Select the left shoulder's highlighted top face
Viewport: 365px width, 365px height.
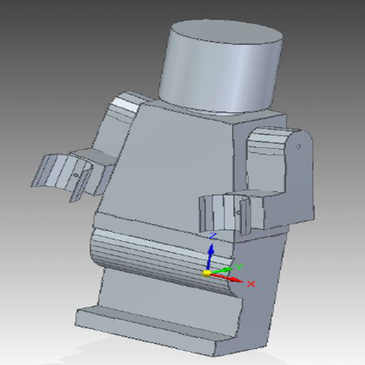tap(127, 104)
